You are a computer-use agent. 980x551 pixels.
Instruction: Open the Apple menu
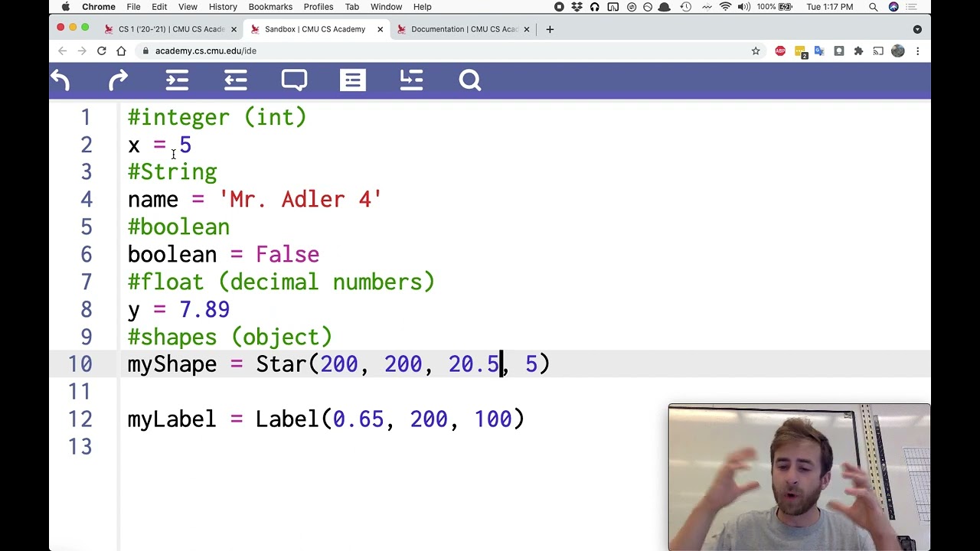pos(66,7)
